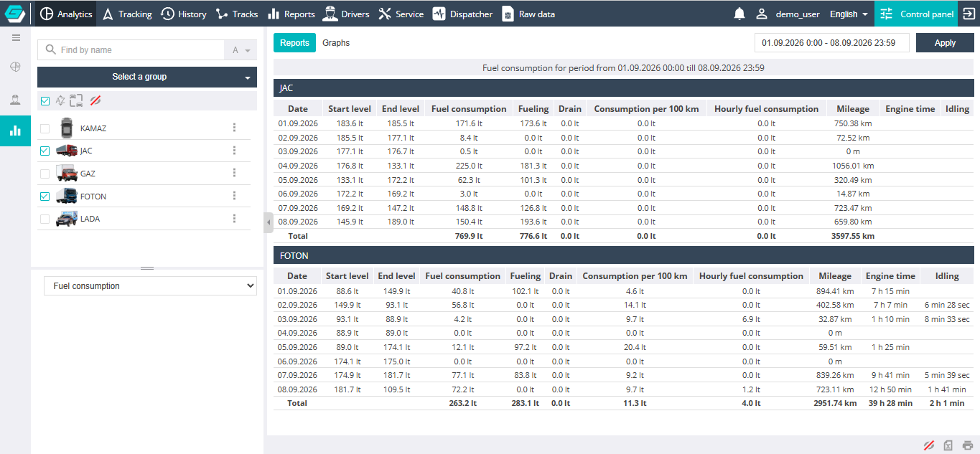Export report using the Excel file icon

click(948, 445)
